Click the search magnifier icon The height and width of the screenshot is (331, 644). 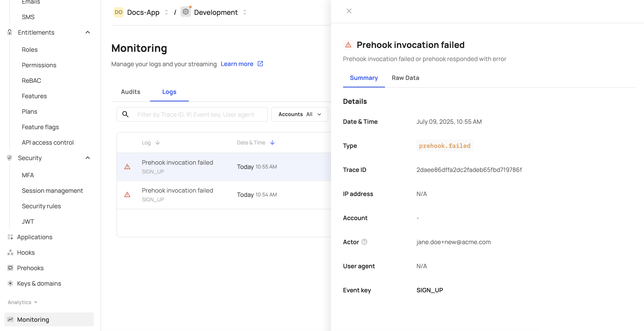point(126,114)
